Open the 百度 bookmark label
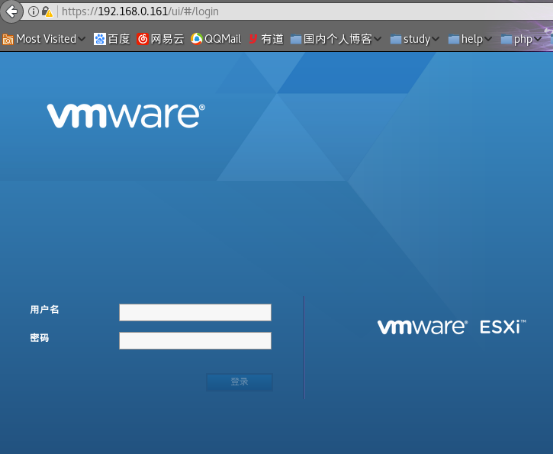 119,39
